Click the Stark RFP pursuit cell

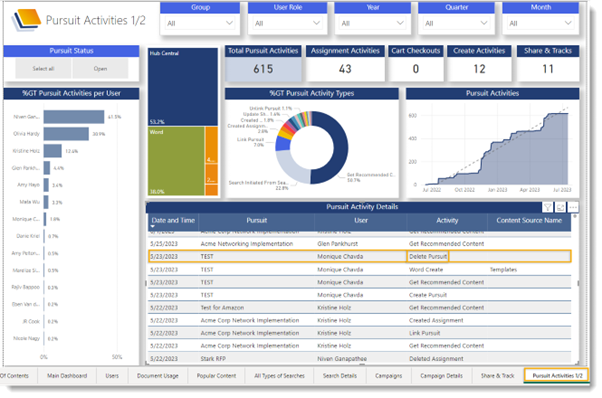[213, 359]
